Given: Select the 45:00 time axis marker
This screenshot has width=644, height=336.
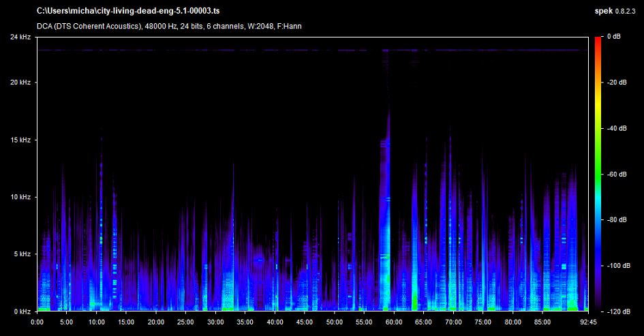Looking at the screenshot, I should point(305,322).
